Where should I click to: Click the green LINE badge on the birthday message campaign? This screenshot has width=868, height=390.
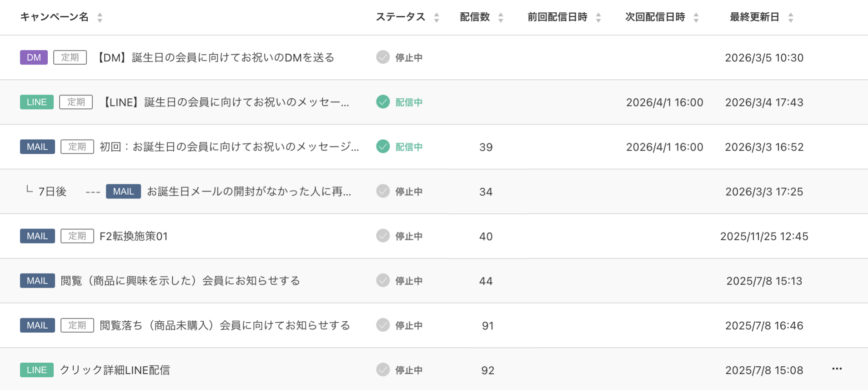37,102
